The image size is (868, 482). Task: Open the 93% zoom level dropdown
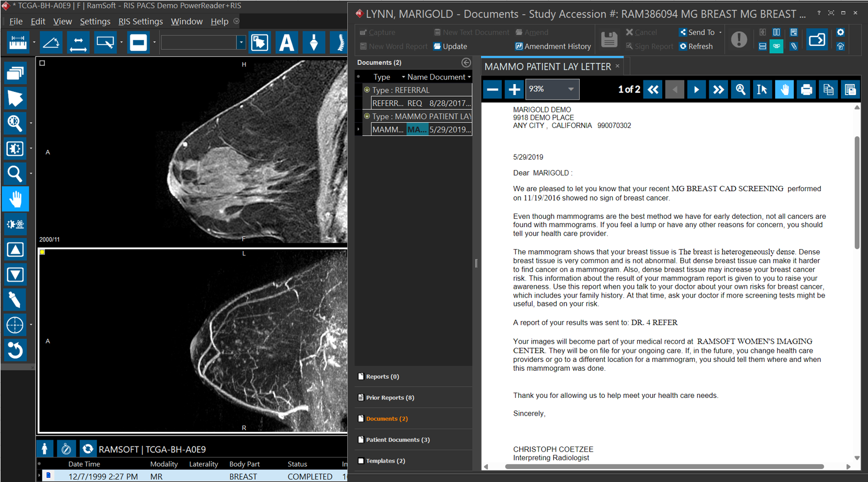[571, 89]
